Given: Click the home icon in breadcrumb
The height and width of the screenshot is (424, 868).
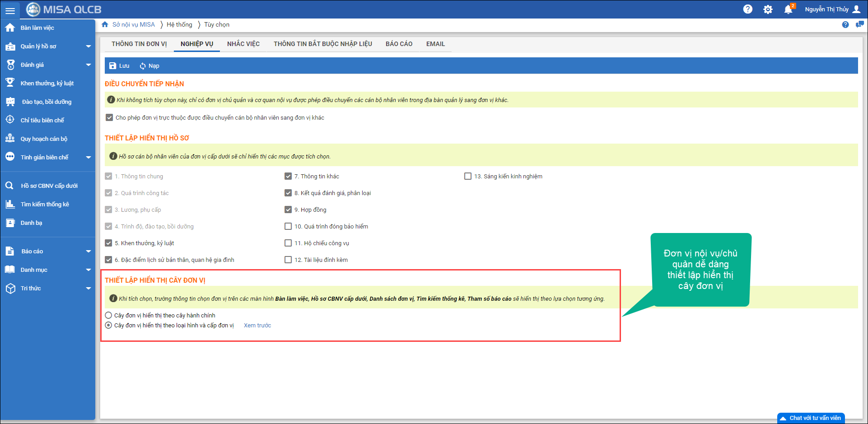Looking at the screenshot, I should pos(105,24).
